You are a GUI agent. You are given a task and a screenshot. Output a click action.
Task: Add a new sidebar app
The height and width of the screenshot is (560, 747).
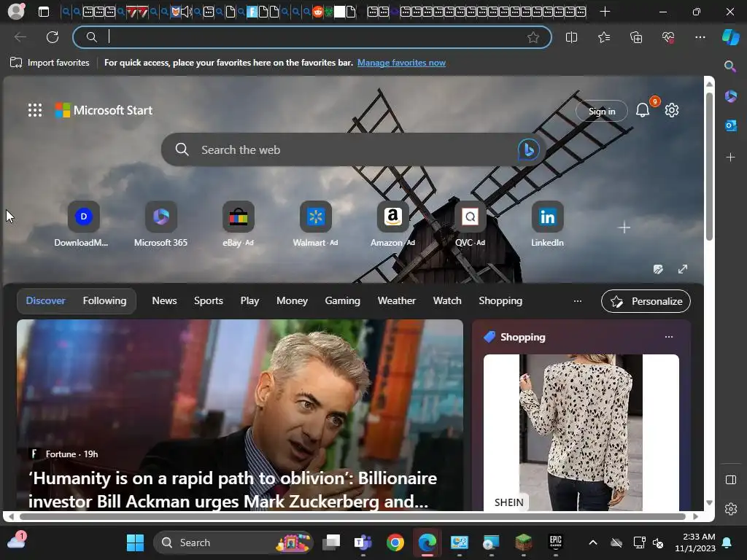730,157
